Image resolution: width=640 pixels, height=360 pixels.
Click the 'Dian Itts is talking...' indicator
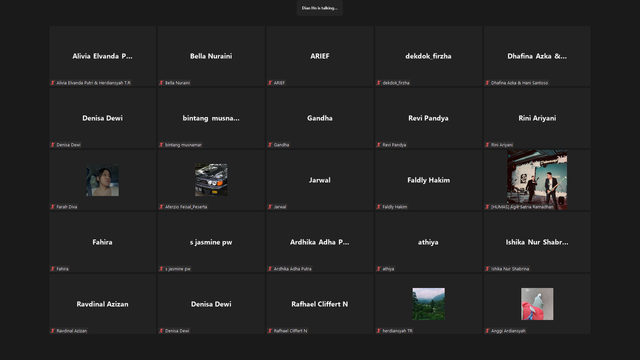click(320, 8)
